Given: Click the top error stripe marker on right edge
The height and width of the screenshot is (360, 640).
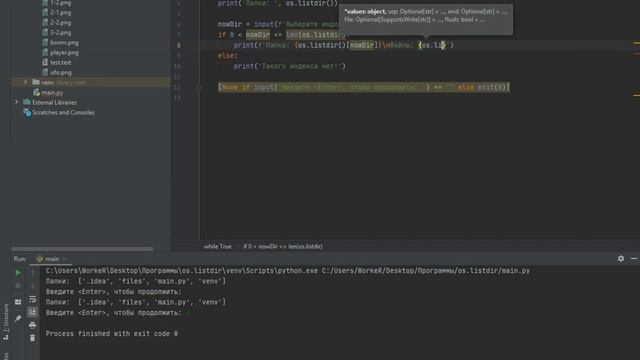Looking at the screenshot, I should click(637, 43).
